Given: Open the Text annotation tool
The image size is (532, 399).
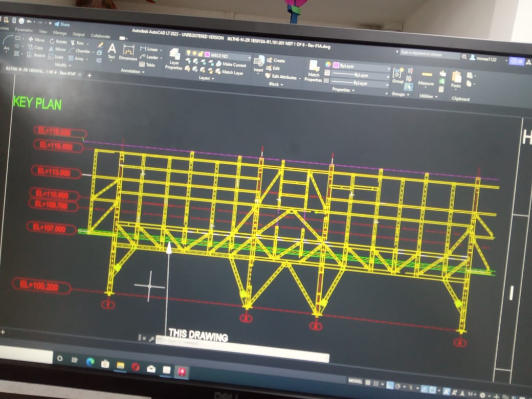Looking at the screenshot, I should [x=112, y=51].
